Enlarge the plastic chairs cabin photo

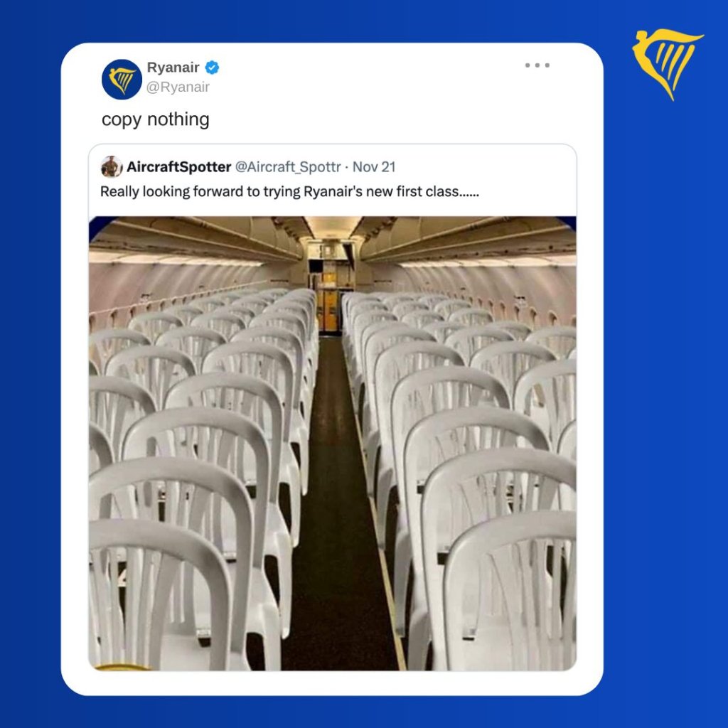pos(333,444)
